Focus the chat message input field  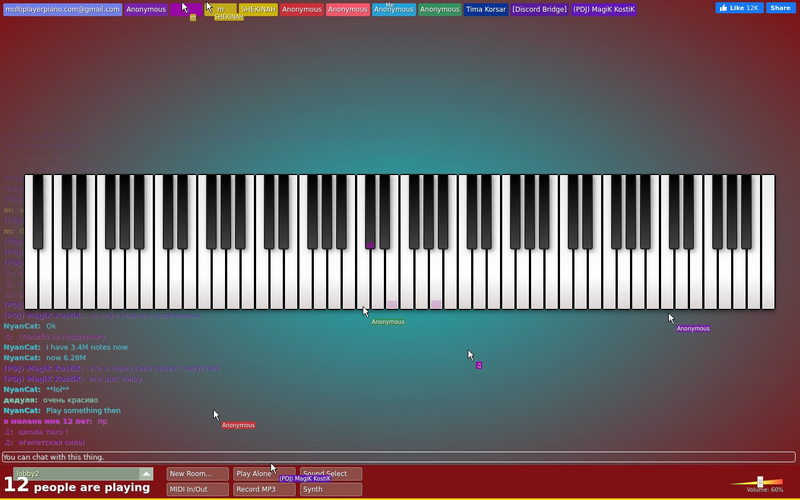[398, 457]
